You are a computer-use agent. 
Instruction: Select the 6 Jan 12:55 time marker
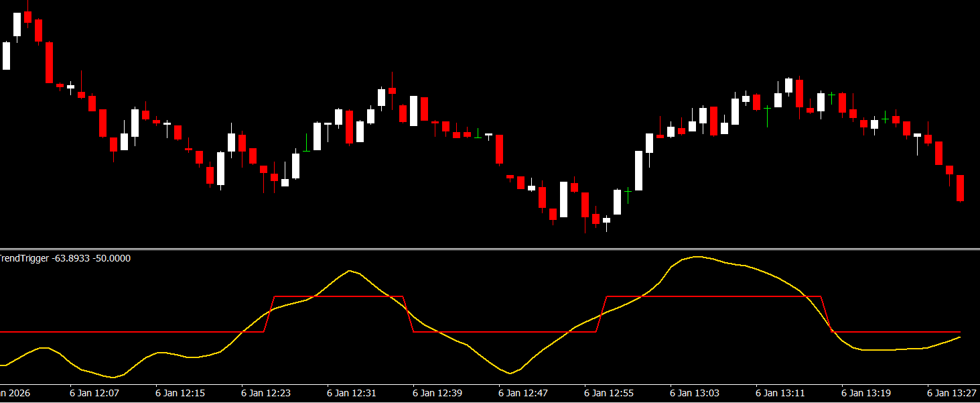(609, 392)
